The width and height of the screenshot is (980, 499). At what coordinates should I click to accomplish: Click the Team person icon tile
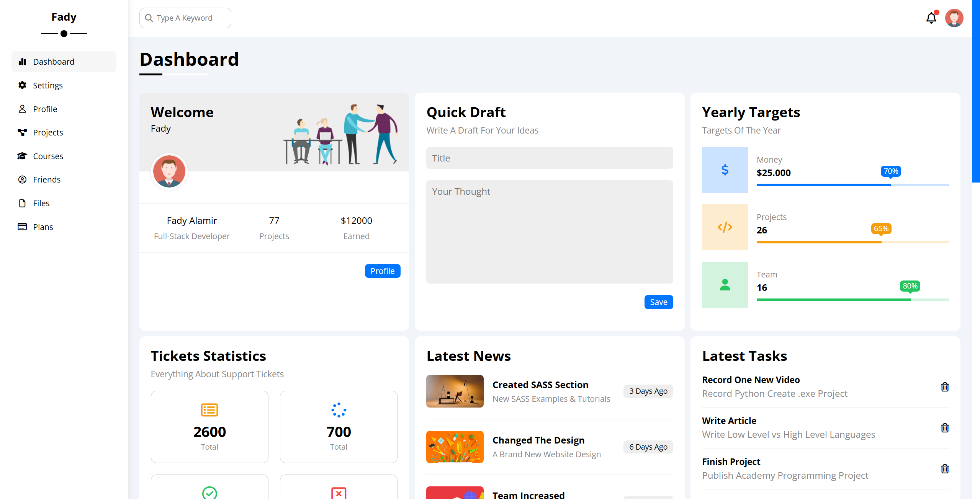point(725,285)
